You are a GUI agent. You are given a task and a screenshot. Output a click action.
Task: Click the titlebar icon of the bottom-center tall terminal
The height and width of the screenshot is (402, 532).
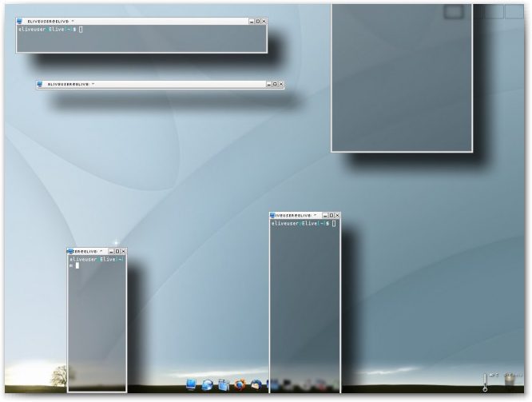[x=273, y=215]
